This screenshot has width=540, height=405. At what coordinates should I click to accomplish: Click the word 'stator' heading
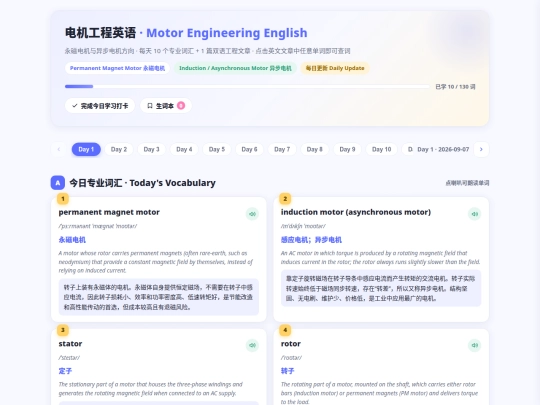coord(70,344)
